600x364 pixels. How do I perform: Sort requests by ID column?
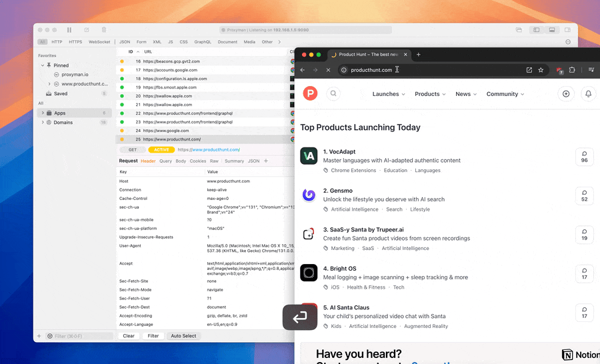point(131,52)
